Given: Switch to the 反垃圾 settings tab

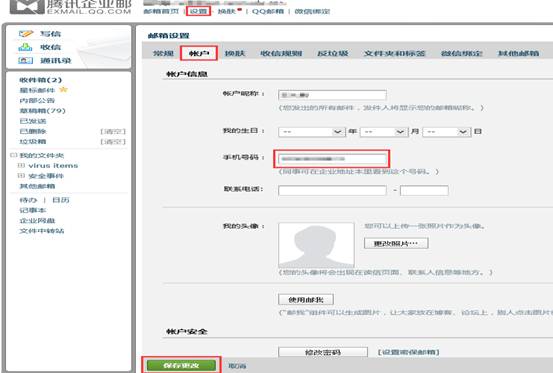Looking at the screenshot, I should tap(333, 53).
